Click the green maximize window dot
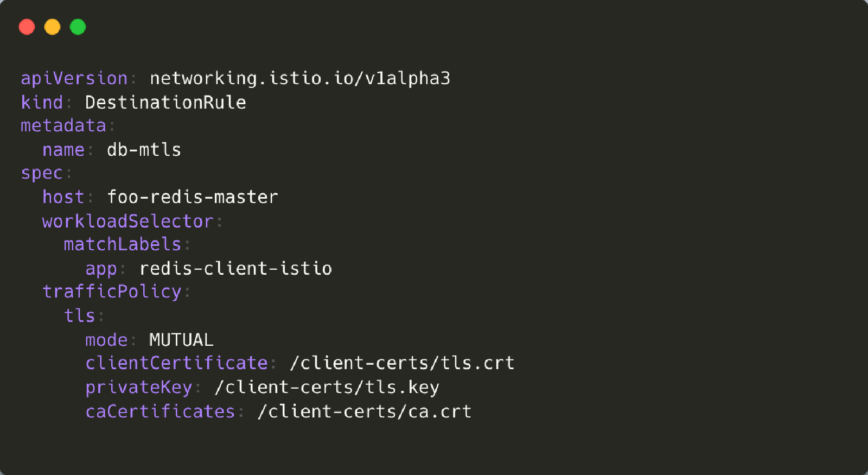This screenshot has height=475, width=868. click(x=78, y=27)
